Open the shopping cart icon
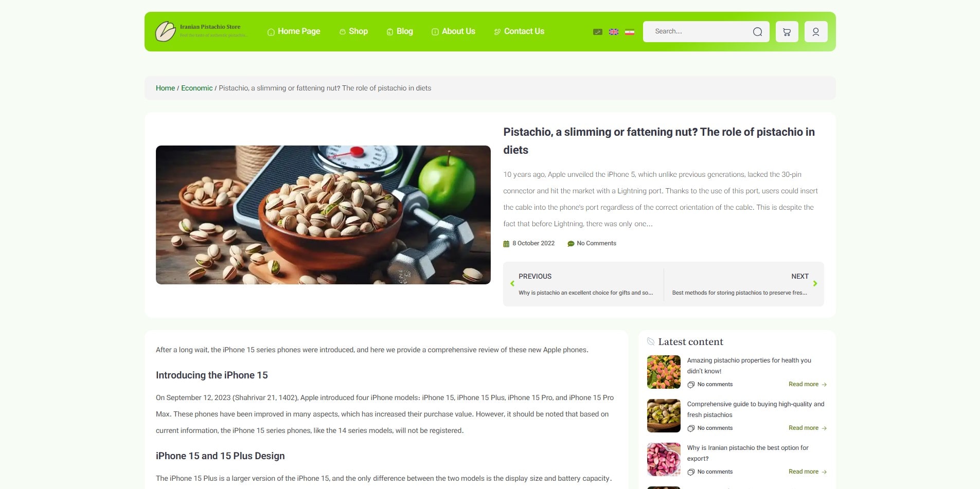Viewport: 980px width, 489px height. coord(787,32)
